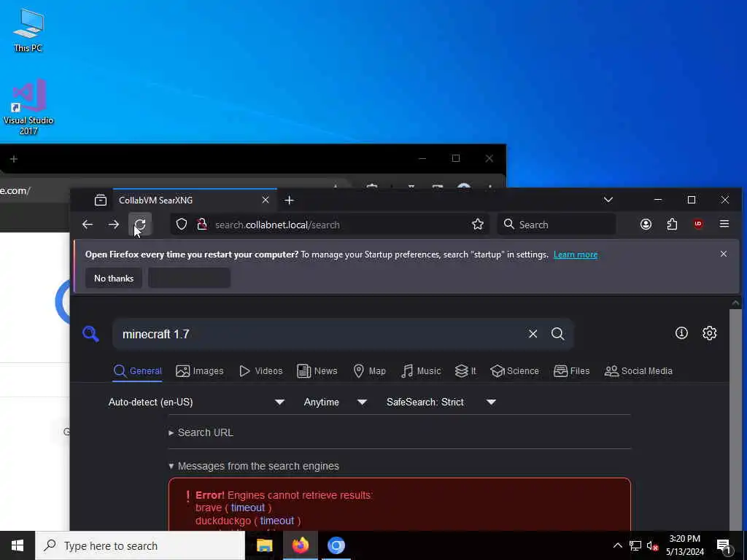
Task: Switch to the Science category
Action: [x=514, y=371]
